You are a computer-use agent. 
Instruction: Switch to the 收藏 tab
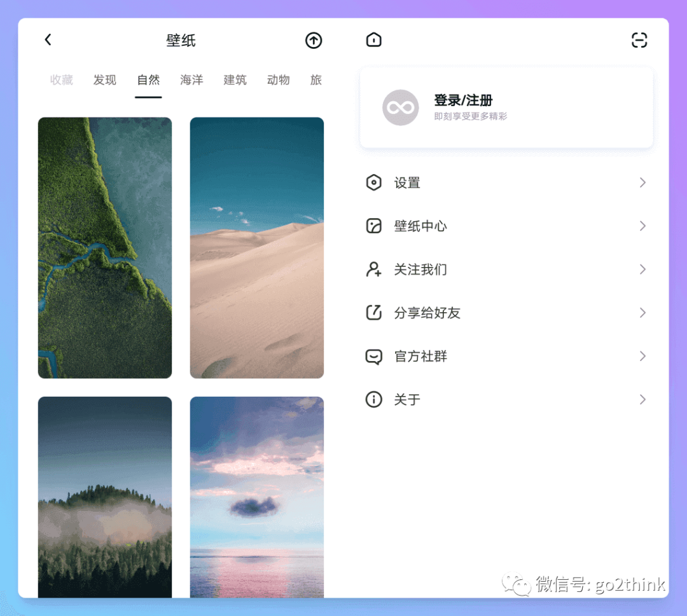[61, 79]
